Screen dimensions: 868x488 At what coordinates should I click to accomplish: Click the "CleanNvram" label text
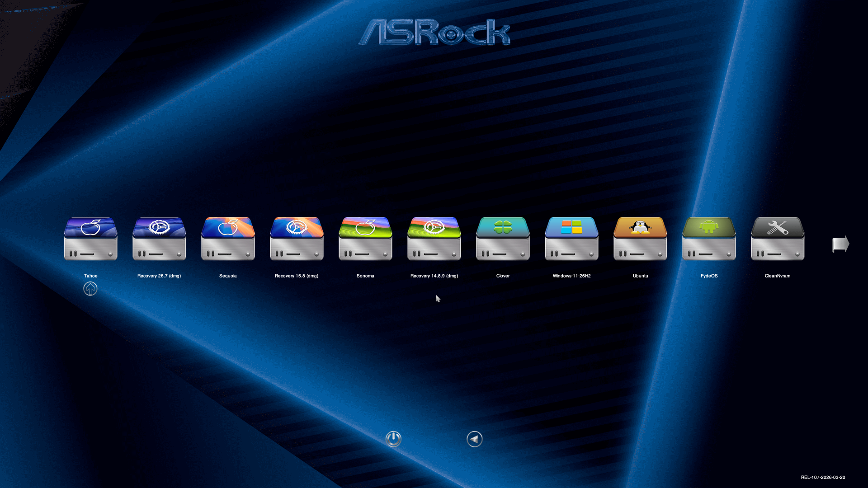(778, 276)
